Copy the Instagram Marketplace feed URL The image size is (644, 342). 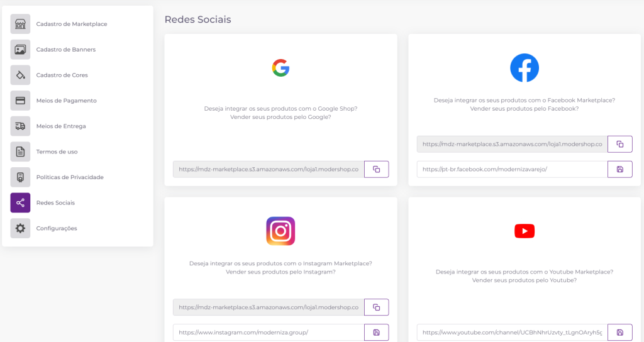click(x=376, y=307)
